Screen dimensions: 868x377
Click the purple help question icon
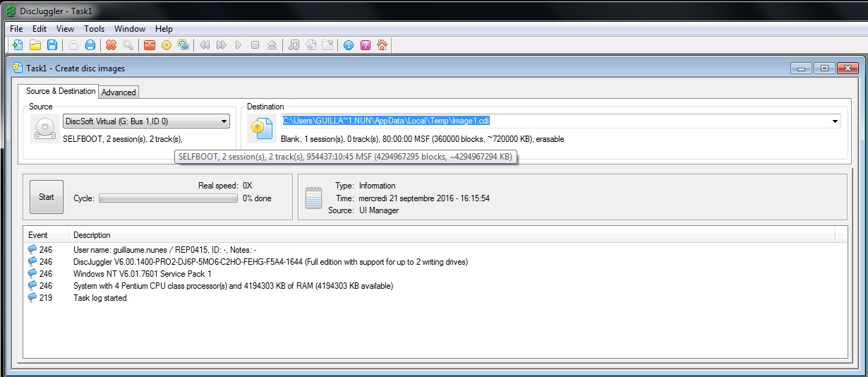click(x=366, y=45)
